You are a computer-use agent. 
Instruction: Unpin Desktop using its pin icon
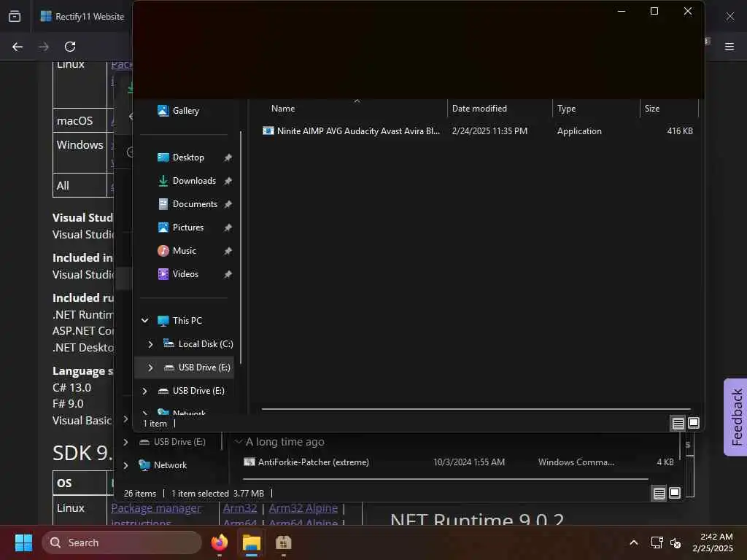click(228, 157)
